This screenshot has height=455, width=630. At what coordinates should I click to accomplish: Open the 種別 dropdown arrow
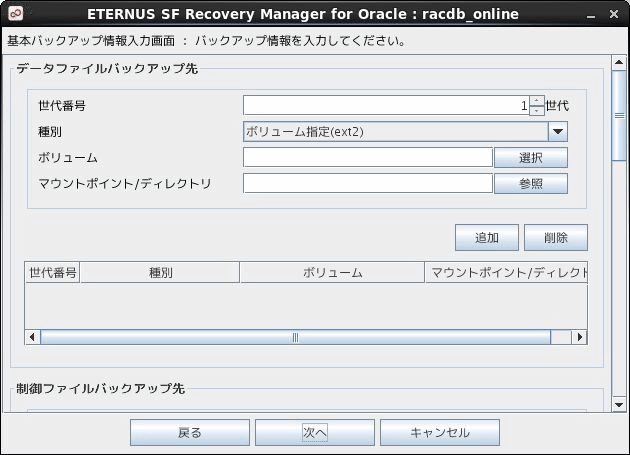tap(558, 131)
